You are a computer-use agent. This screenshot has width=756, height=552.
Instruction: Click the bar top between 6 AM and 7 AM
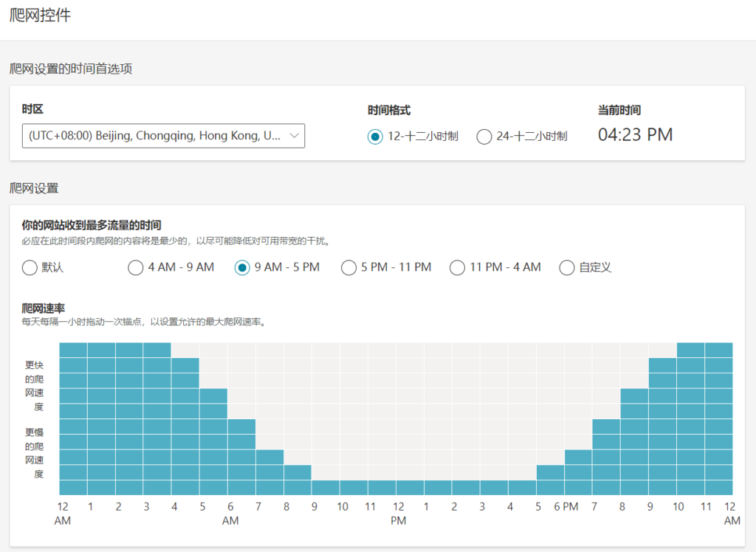click(x=241, y=427)
